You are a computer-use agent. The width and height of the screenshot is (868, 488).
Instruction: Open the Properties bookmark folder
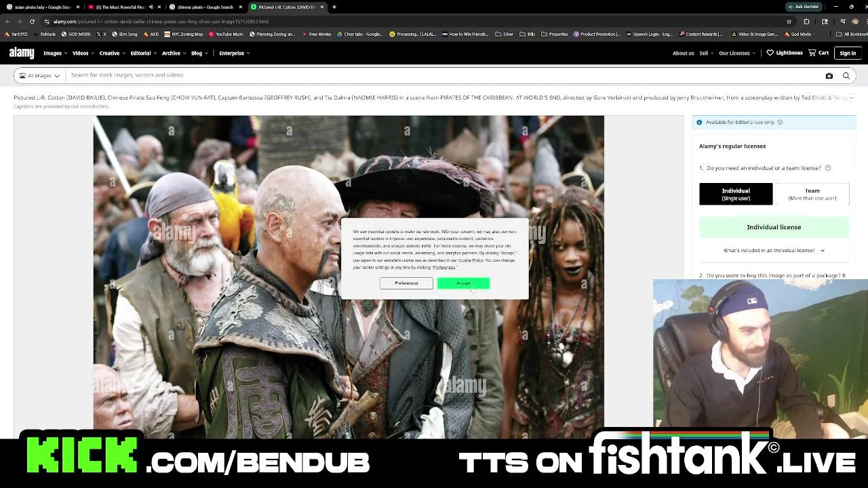(554, 34)
